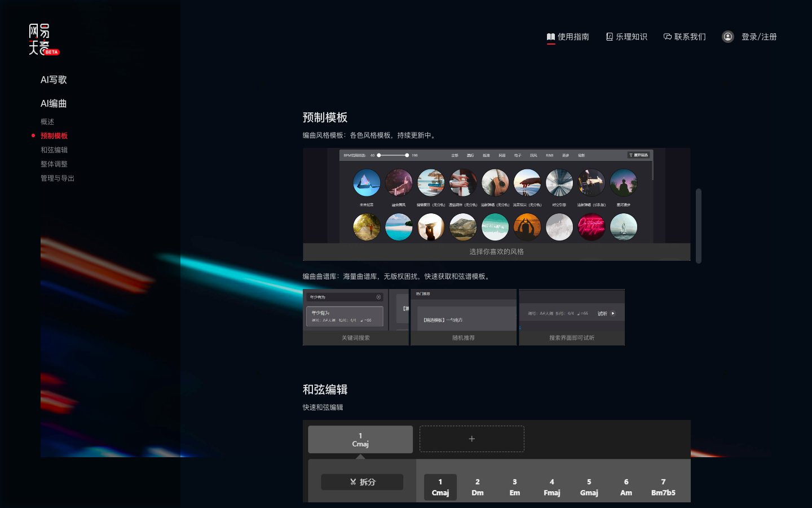Click the BPM range slider right handle
Image resolution: width=812 pixels, height=508 pixels.
[x=407, y=155]
